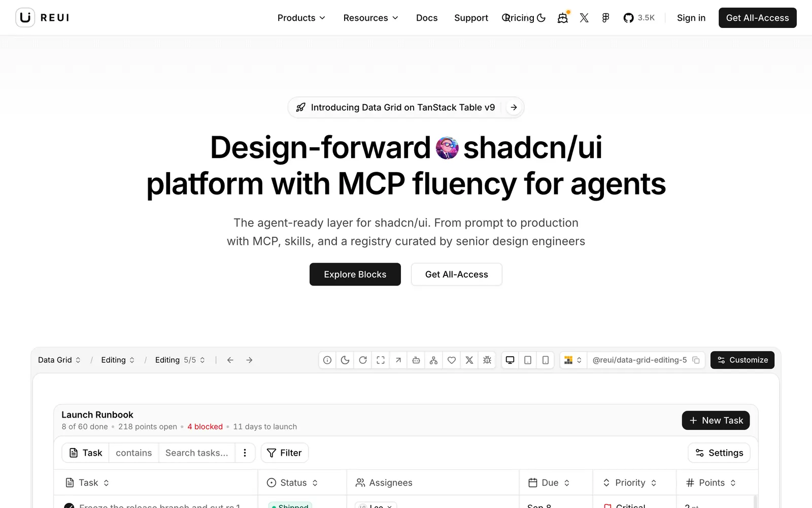Open the Filter menu

(285, 453)
